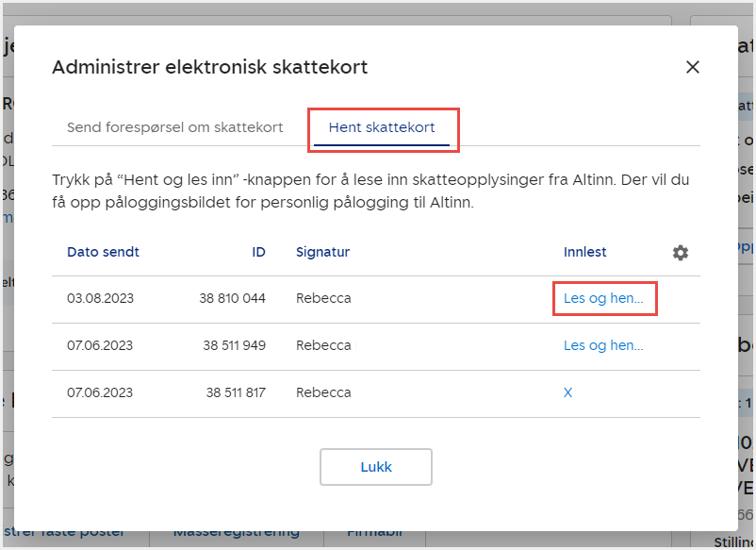Viewport: 756px width, 550px height.
Task: Select ID cell 38 810 044
Action: click(x=232, y=298)
